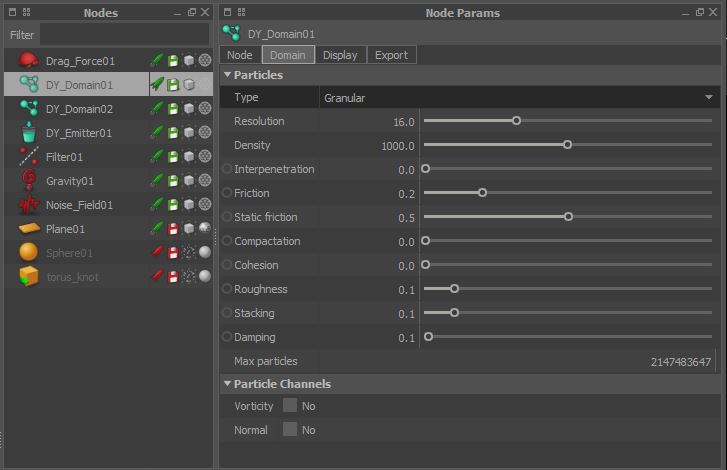Open the particle Type dropdown
727x470 pixels.
coord(517,97)
